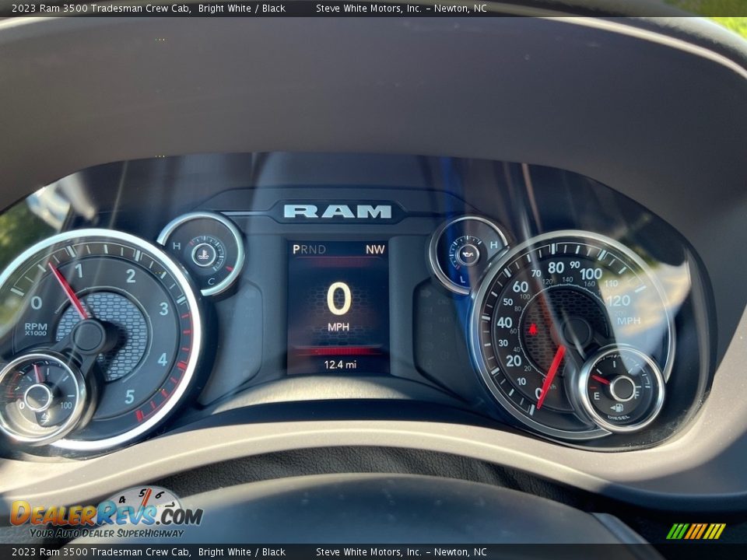Click the red fuel gauge needle
This screenshot has height=560, width=747.
[601, 380]
